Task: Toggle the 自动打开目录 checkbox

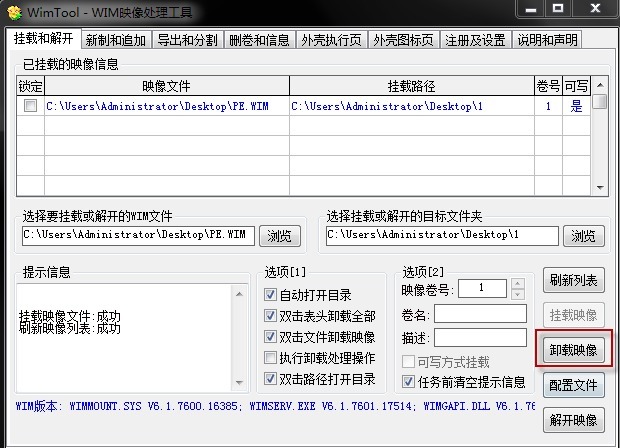Action: pyautogui.click(x=270, y=294)
